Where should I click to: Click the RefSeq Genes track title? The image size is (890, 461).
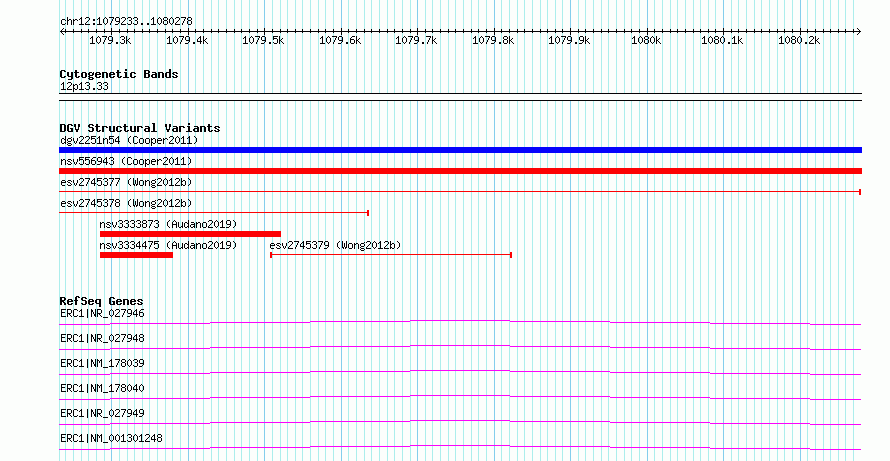[x=101, y=301]
